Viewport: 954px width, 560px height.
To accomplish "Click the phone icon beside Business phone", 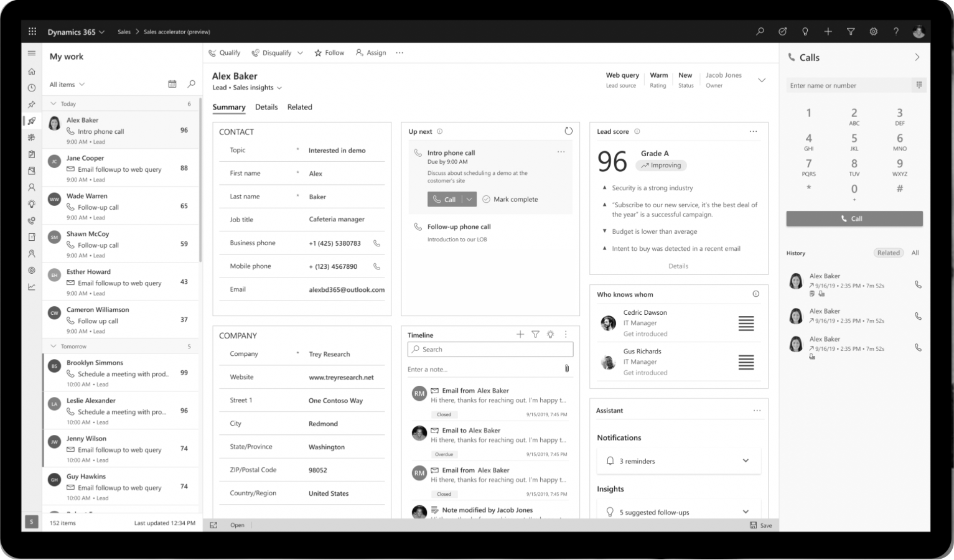I will pyautogui.click(x=376, y=243).
